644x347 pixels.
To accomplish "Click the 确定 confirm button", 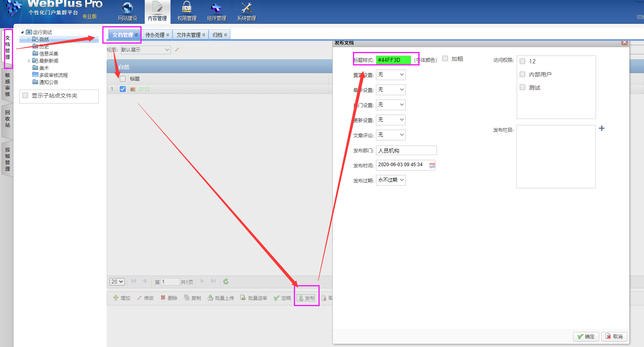I will pos(586,336).
